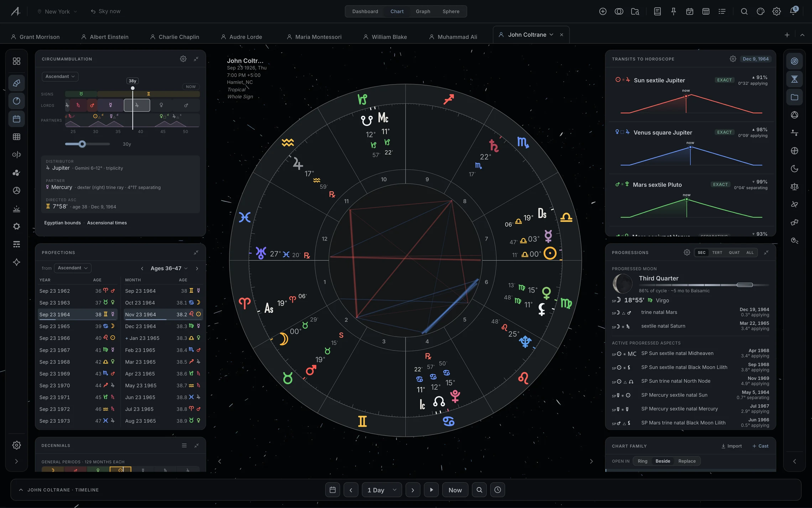Screen dimensions: 812x508
Task: Open the Ascendant dropdown in Circumambulation
Action: coord(60,76)
